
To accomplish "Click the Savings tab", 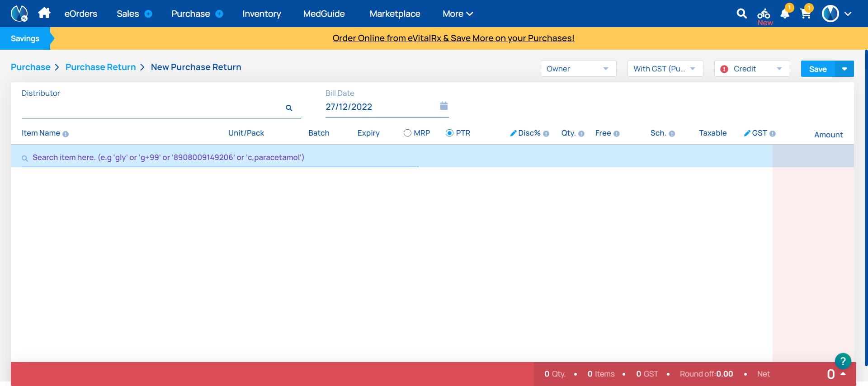I will 25,38.
